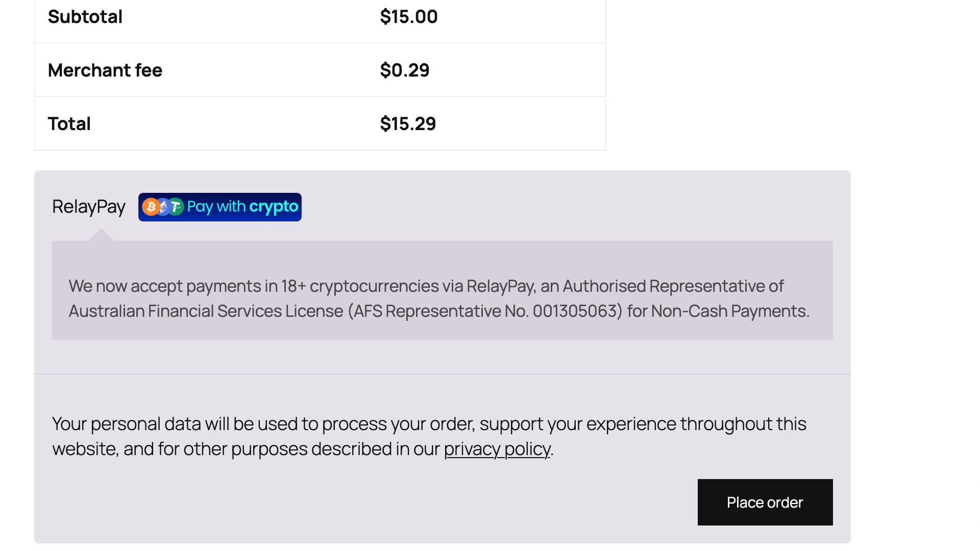
Task: Click the 'Non-Cash Payments' text
Action: click(x=729, y=311)
